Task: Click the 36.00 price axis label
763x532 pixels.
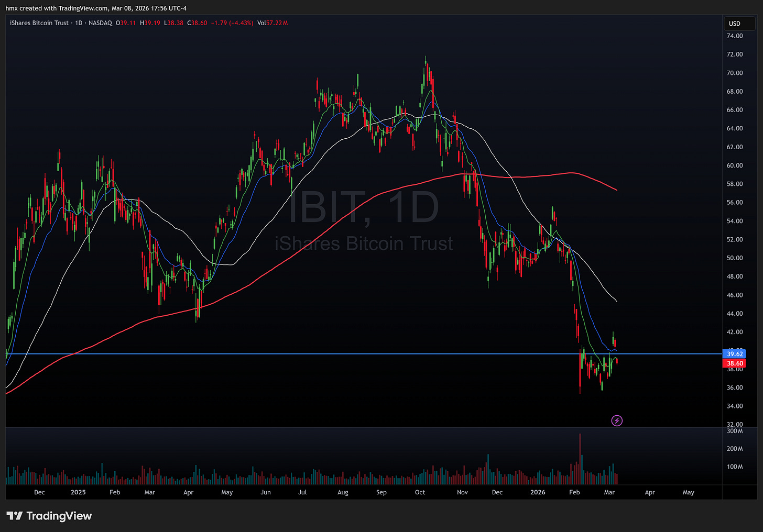Action: 734,388
